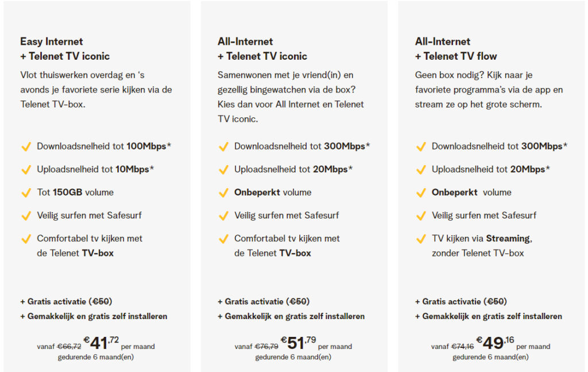Click Gratis activatie text in first card

(66, 301)
